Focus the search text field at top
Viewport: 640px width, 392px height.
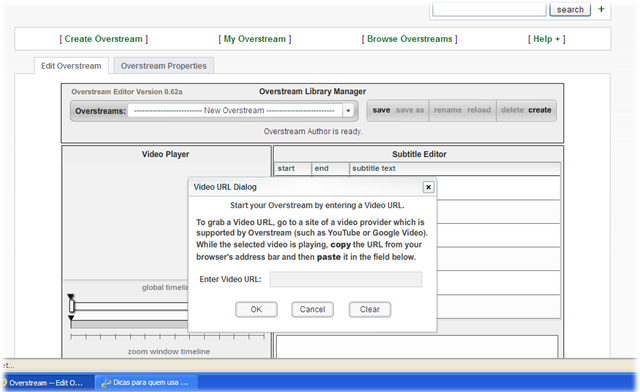point(489,9)
